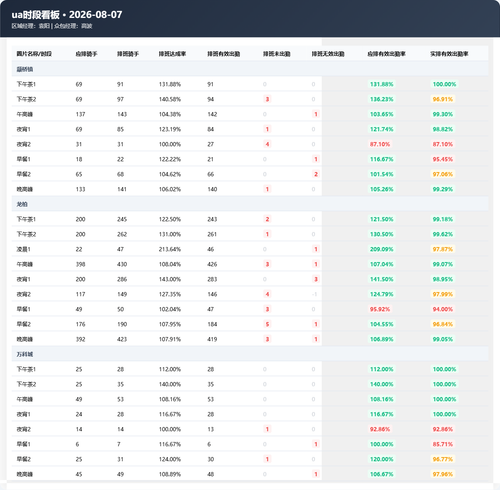Click the orange 97.06% badge
500x490 pixels.
(443, 174)
